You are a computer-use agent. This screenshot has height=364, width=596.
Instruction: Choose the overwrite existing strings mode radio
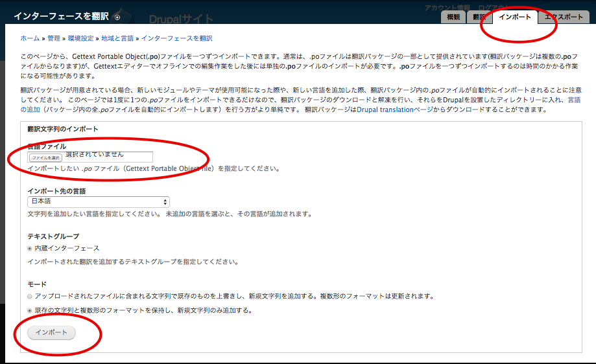point(30,296)
